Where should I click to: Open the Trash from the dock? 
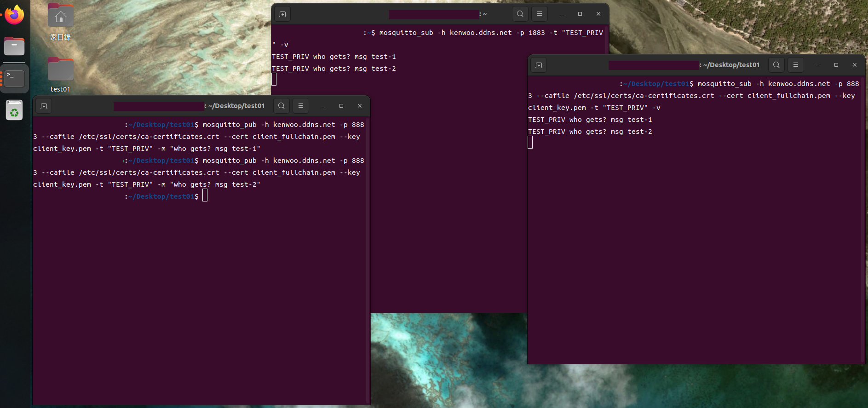tap(14, 110)
